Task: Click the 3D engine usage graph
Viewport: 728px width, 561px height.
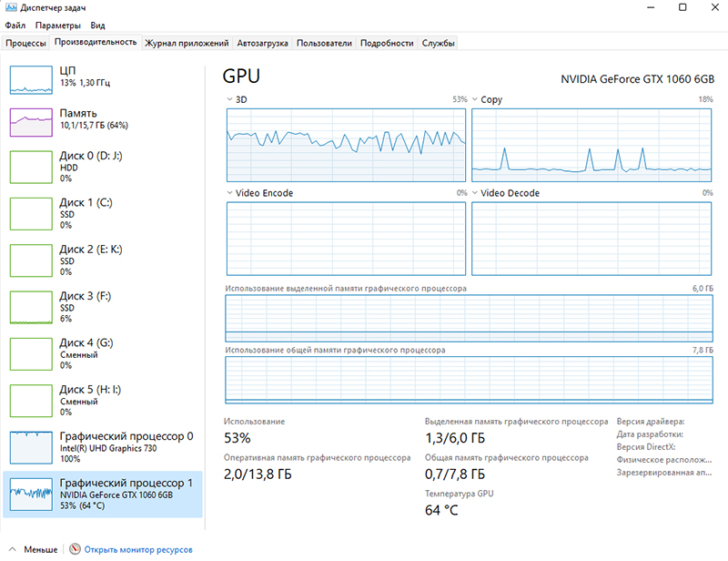Action: coord(346,145)
